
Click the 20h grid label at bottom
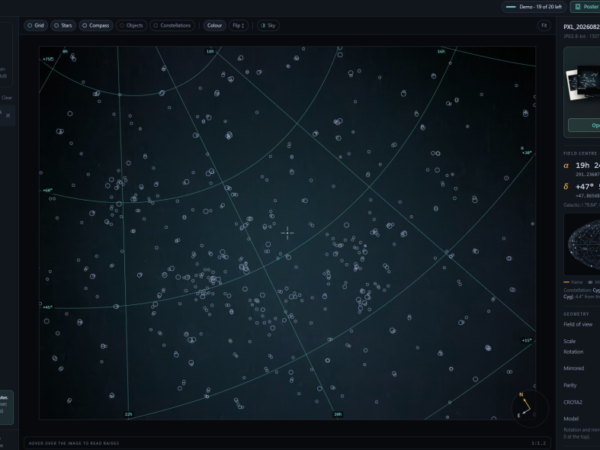click(x=338, y=414)
